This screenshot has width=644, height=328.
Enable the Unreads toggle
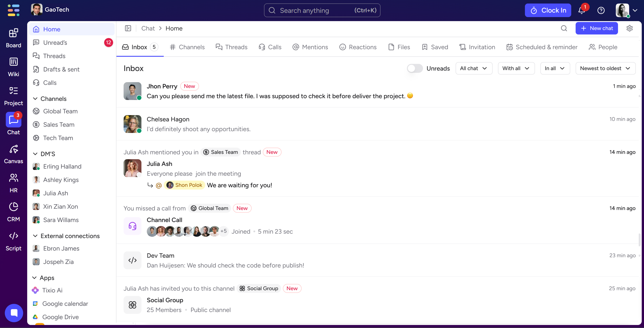pyautogui.click(x=415, y=68)
